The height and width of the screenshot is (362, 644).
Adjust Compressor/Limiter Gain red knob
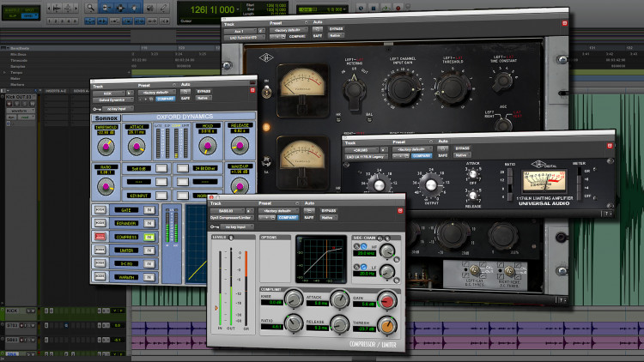click(387, 301)
